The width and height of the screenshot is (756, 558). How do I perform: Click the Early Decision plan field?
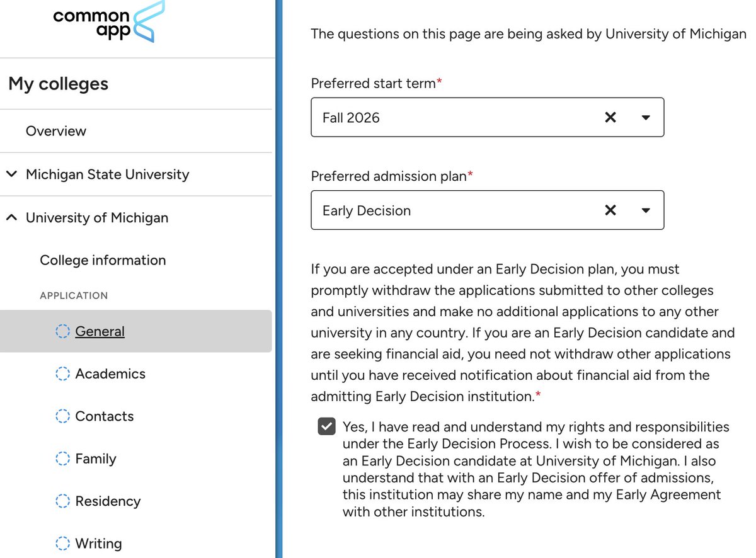(487, 210)
